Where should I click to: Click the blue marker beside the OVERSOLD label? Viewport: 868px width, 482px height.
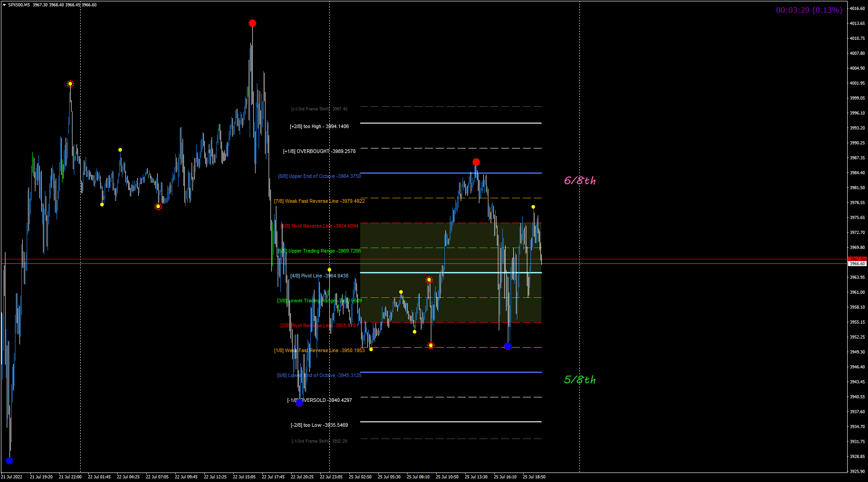[299, 403]
